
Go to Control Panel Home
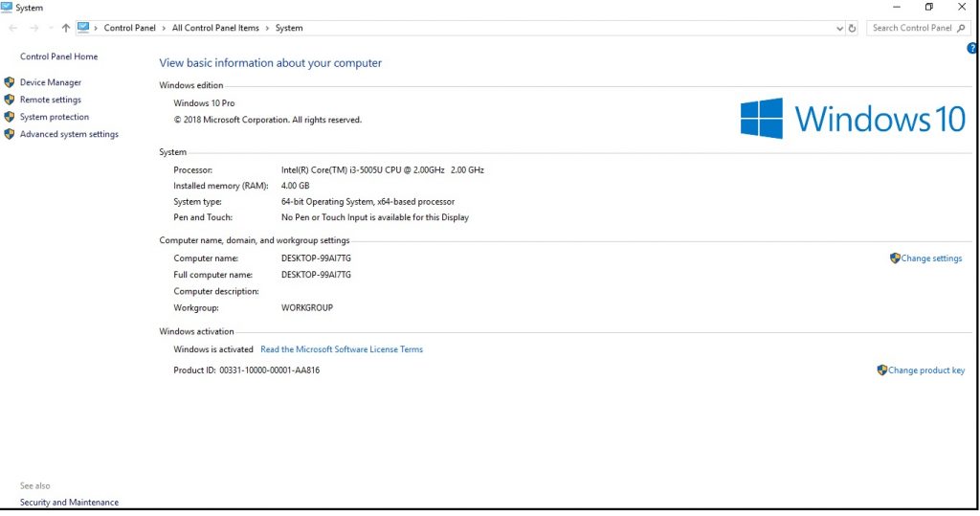58,56
